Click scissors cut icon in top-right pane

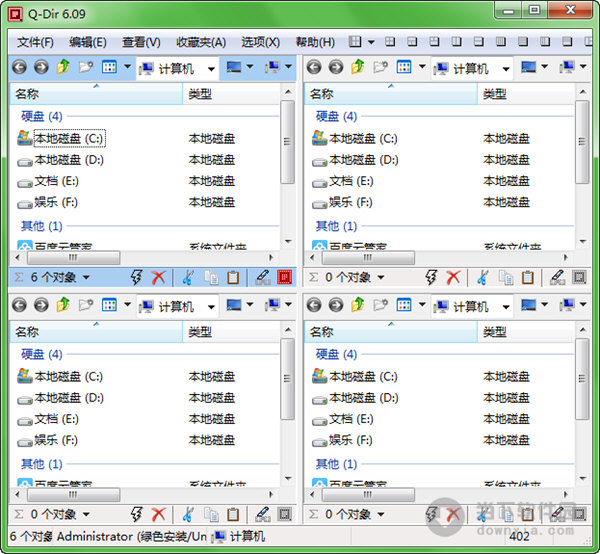482,277
